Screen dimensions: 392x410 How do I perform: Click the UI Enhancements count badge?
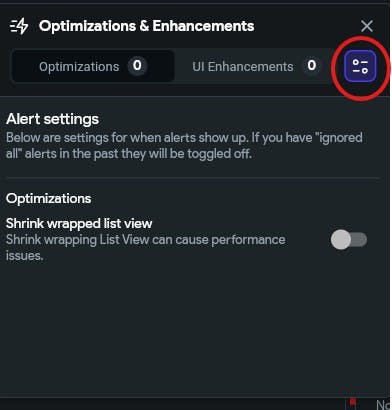[x=312, y=66]
